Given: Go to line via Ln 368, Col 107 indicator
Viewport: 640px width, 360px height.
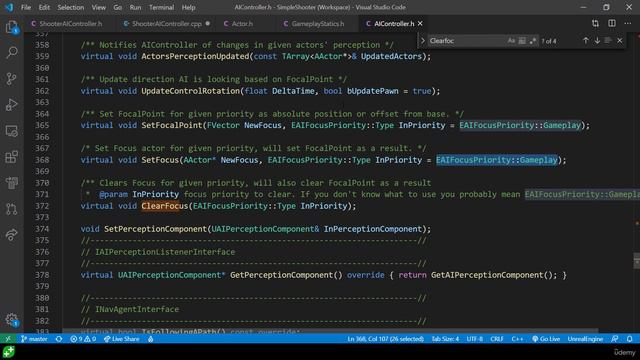Looking at the screenshot, I should tap(385, 339).
